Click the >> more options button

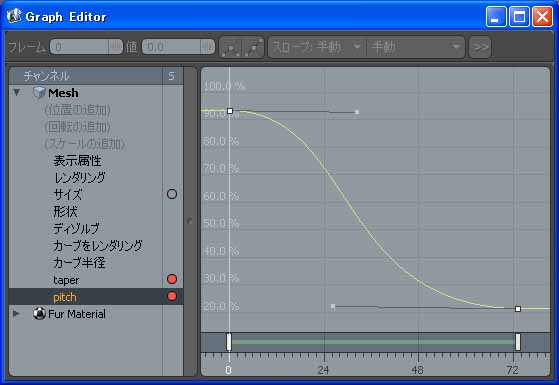coord(480,47)
